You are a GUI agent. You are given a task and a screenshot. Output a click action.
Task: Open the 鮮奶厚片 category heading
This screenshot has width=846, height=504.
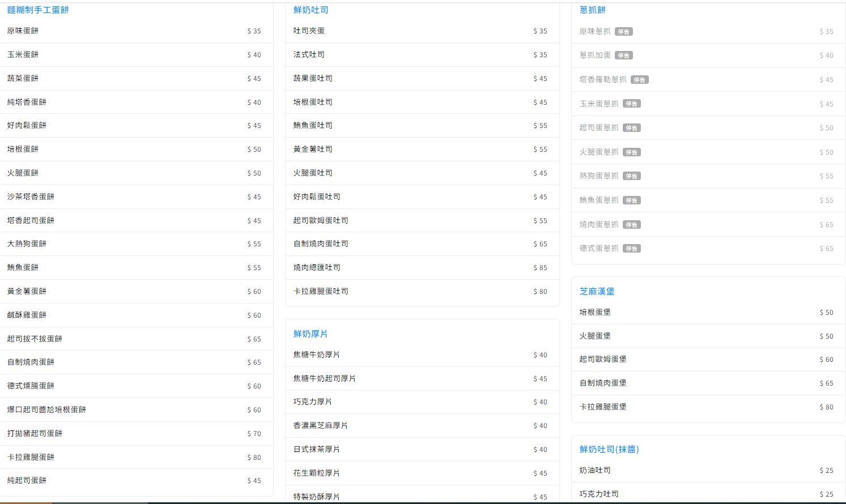(x=311, y=334)
